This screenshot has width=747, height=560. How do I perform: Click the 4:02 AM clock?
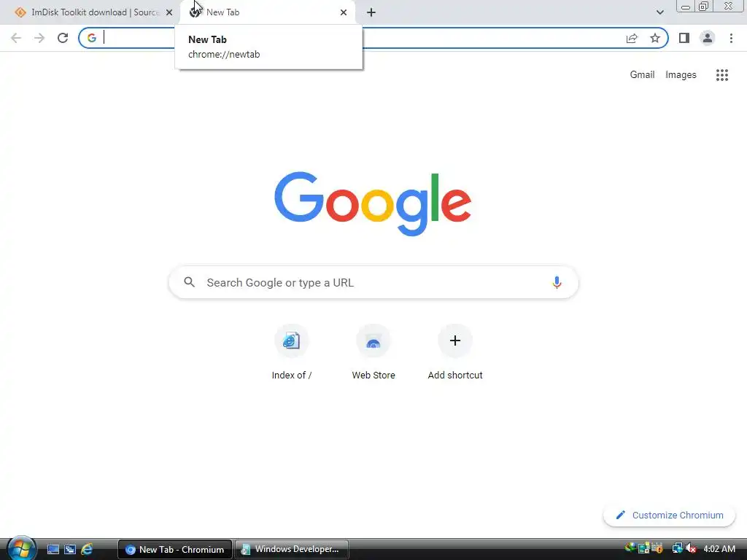[x=719, y=549]
